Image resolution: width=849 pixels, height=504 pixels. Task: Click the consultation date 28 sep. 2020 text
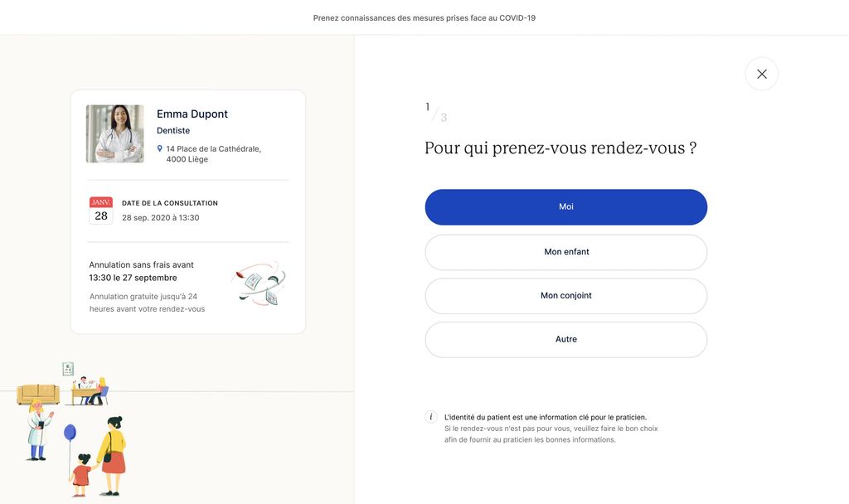[x=160, y=218]
